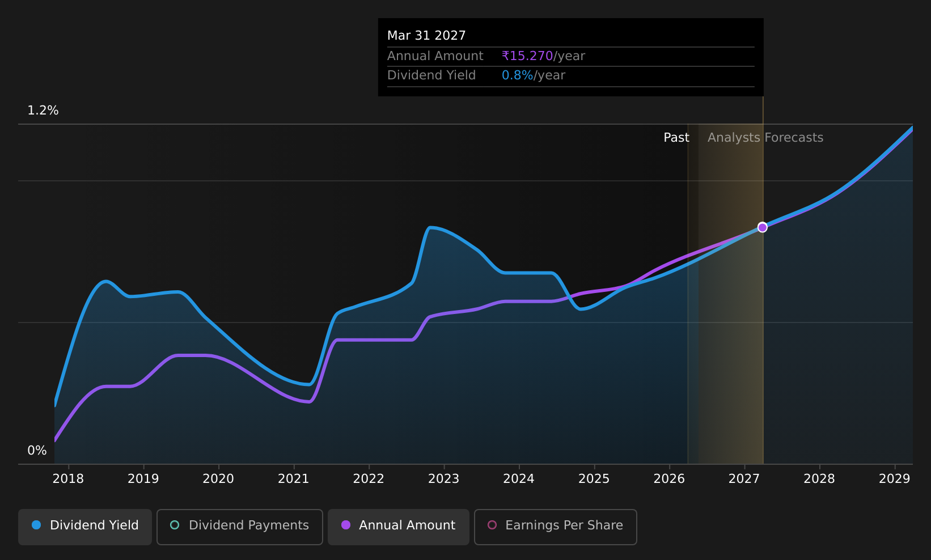Toggle the Earnings Per Share legend series

coord(556,527)
